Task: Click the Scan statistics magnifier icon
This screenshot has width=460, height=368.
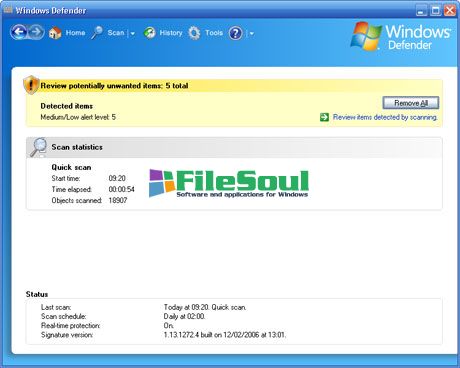Action: click(38, 147)
